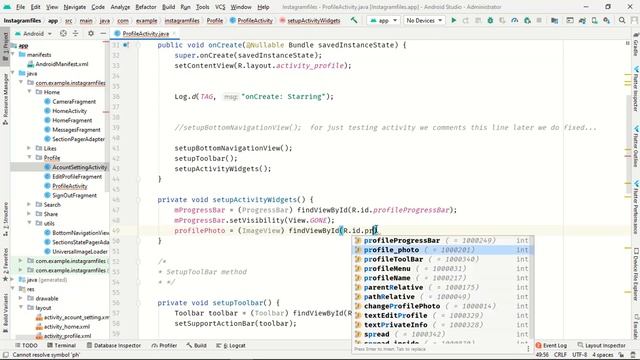Expand the Search package
The width and height of the screenshot is (640, 360).
pyautogui.click(x=29, y=204)
